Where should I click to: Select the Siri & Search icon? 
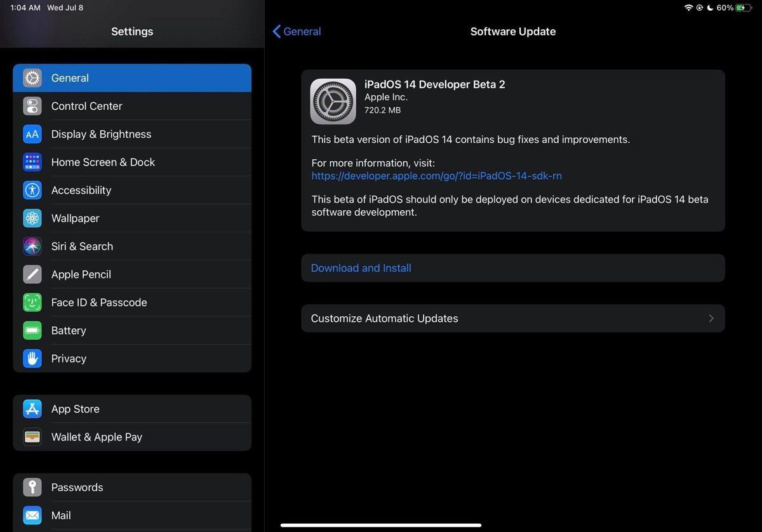[x=32, y=246]
